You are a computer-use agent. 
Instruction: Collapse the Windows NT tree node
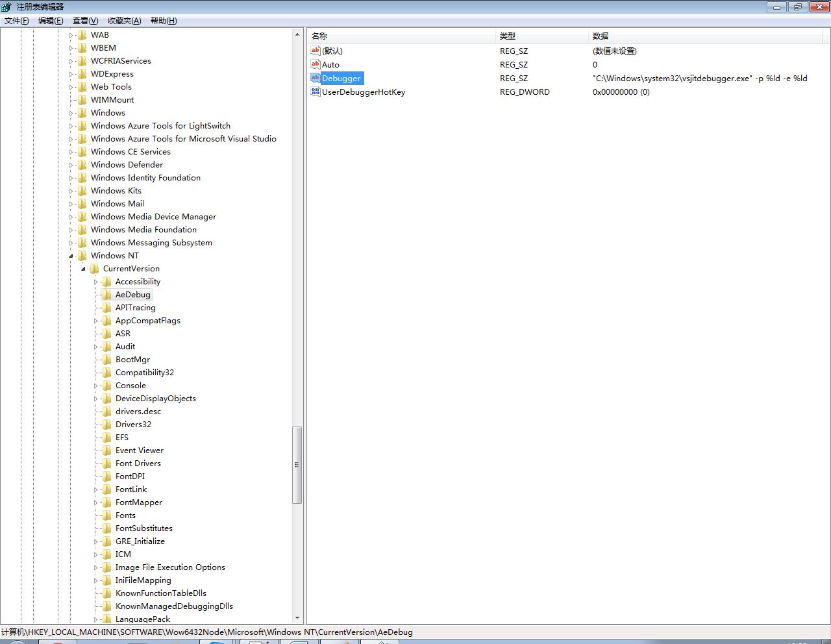point(71,256)
